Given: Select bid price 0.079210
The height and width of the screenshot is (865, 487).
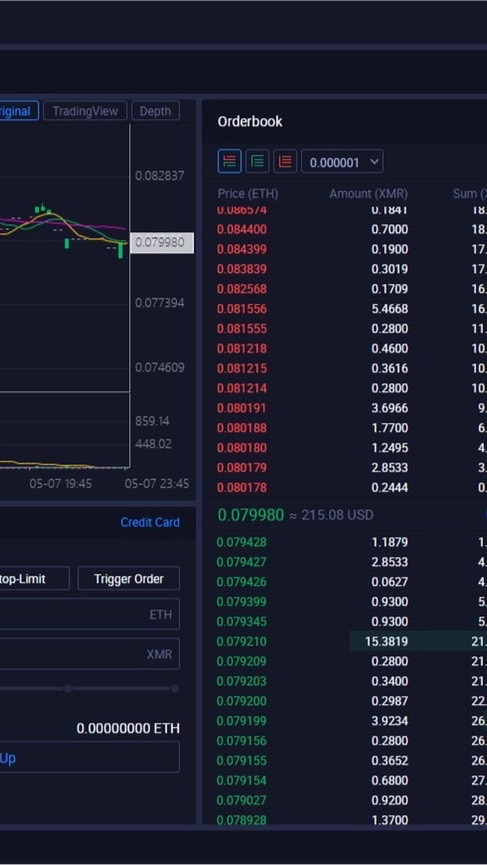Looking at the screenshot, I should point(242,642).
